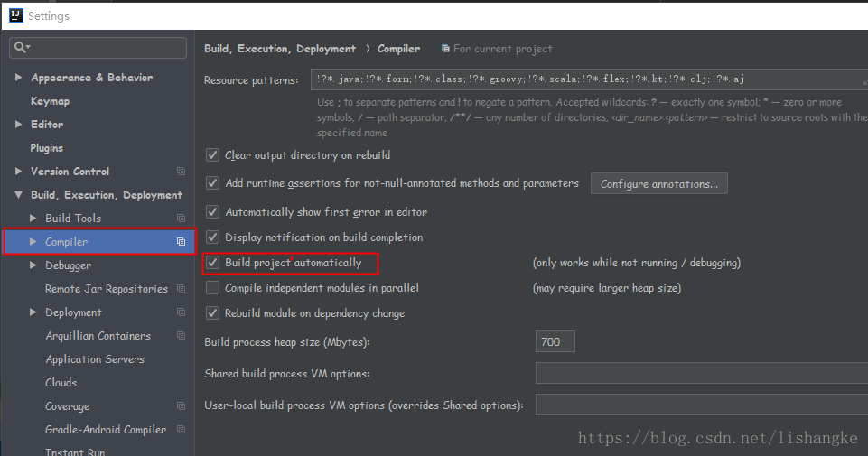The image size is (868, 456).
Task: Click the Build process heap size field
Action: point(555,341)
